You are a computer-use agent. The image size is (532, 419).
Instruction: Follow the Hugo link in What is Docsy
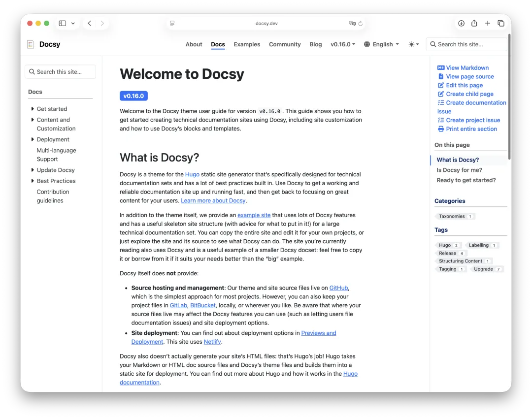click(x=192, y=174)
